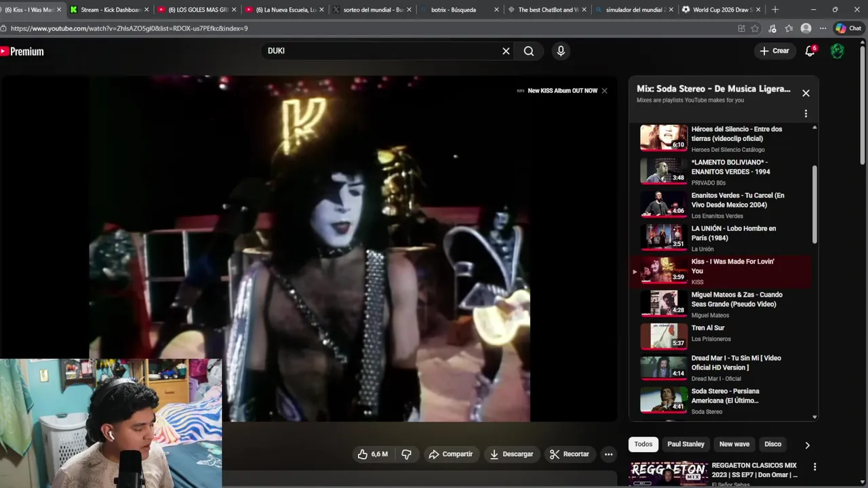The image size is (868, 488).
Task: Play Tren Al Sur by Los Prisioneros
Action: (720, 336)
